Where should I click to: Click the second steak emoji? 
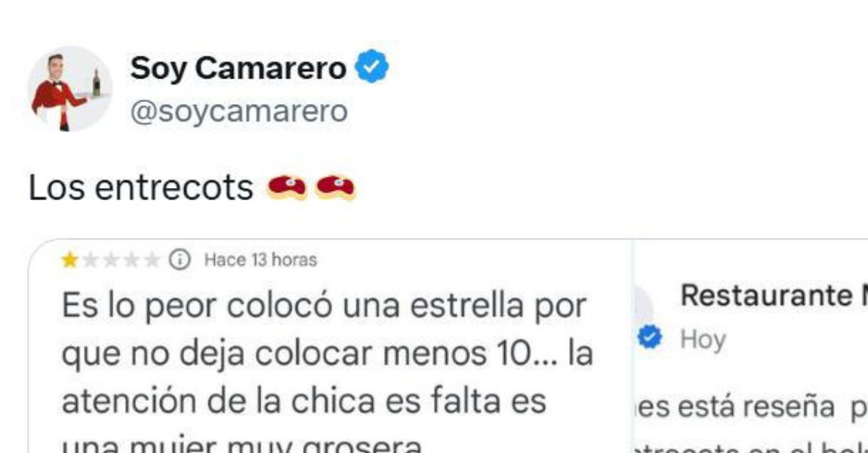pos(335,188)
